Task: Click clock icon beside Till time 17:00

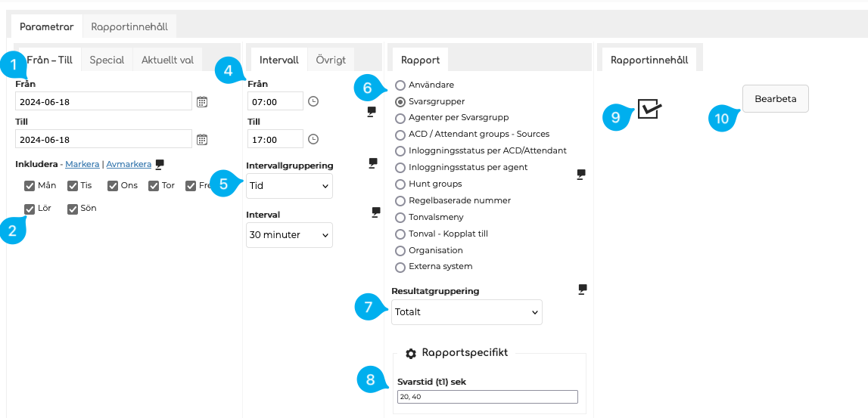Action: pos(313,139)
